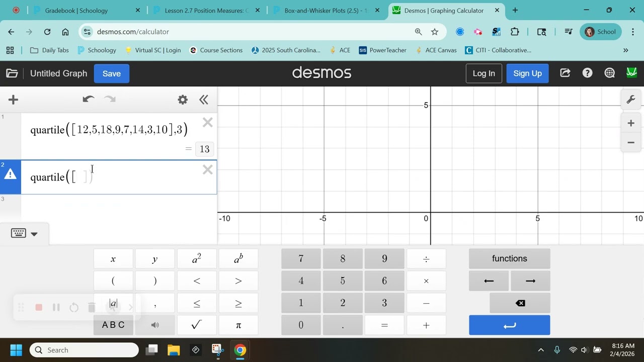Click the number 7 keypad key
The height and width of the screenshot is (362, 644).
tap(301, 258)
